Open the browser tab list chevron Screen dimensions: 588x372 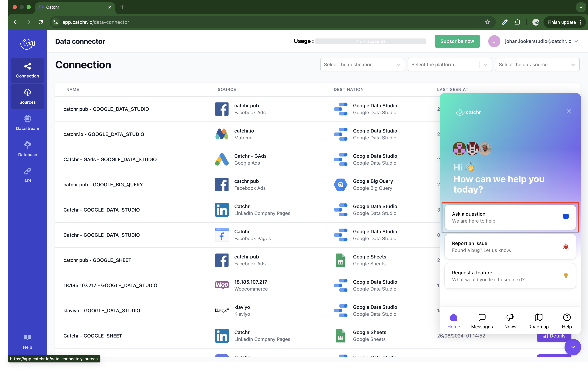coord(581,7)
